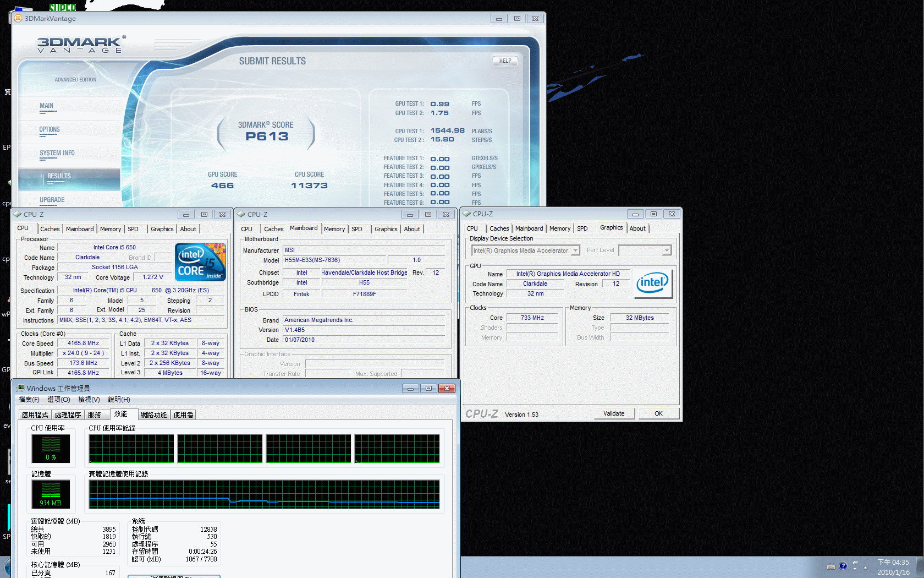924x578 pixels.
Task: Open Caches tab in Graphics CPU-Z window
Action: coord(499,228)
